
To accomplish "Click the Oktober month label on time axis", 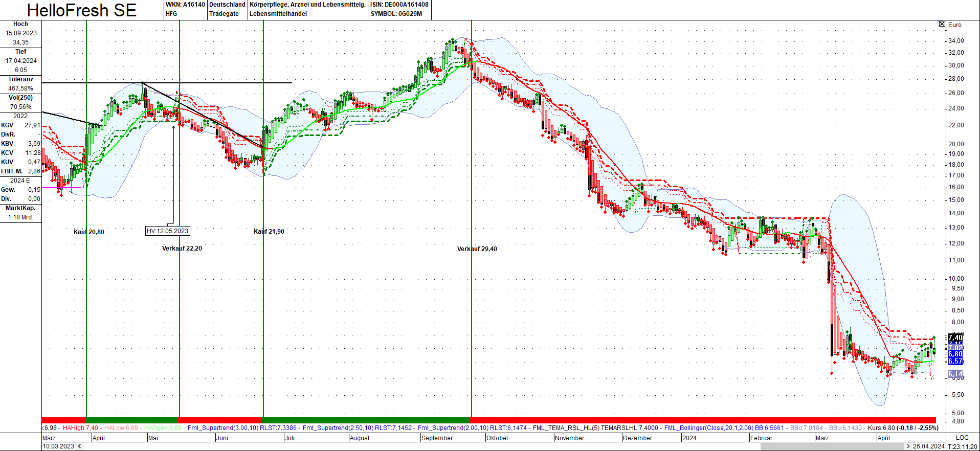I will point(498,438).
